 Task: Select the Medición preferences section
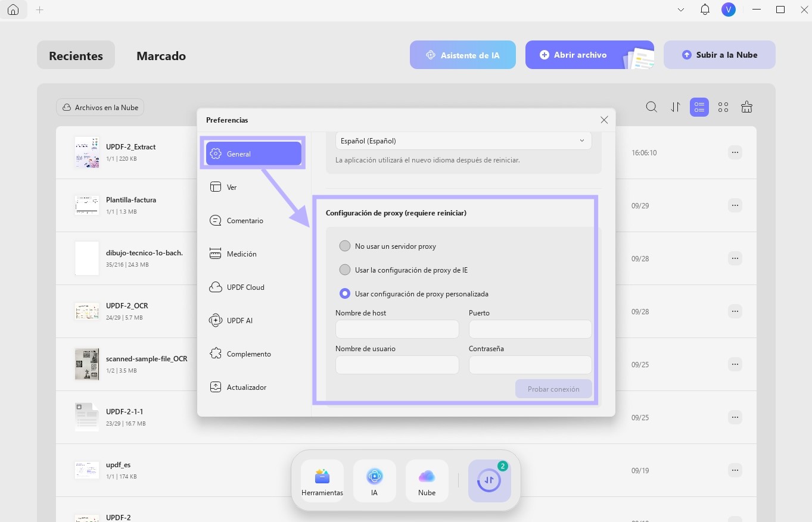coord(253,254)
